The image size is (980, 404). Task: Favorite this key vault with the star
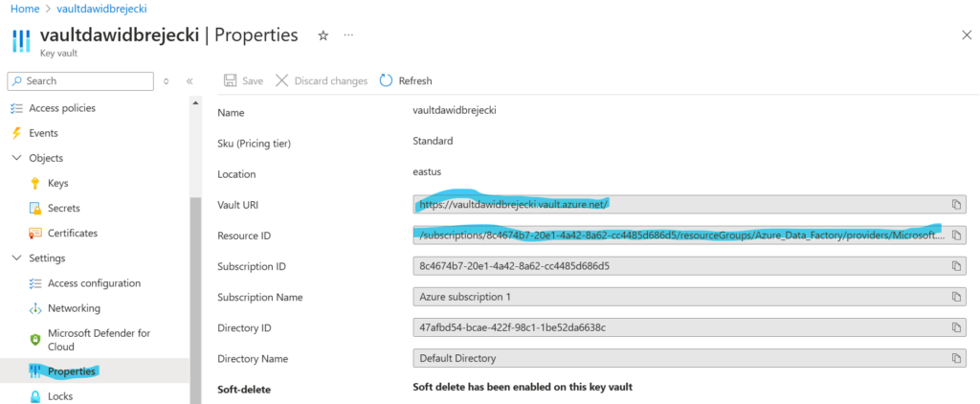[x=323, y=35]
